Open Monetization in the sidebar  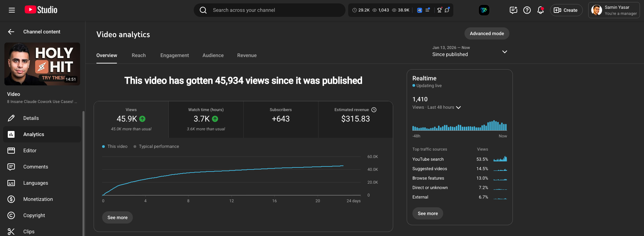pos(42,199)
